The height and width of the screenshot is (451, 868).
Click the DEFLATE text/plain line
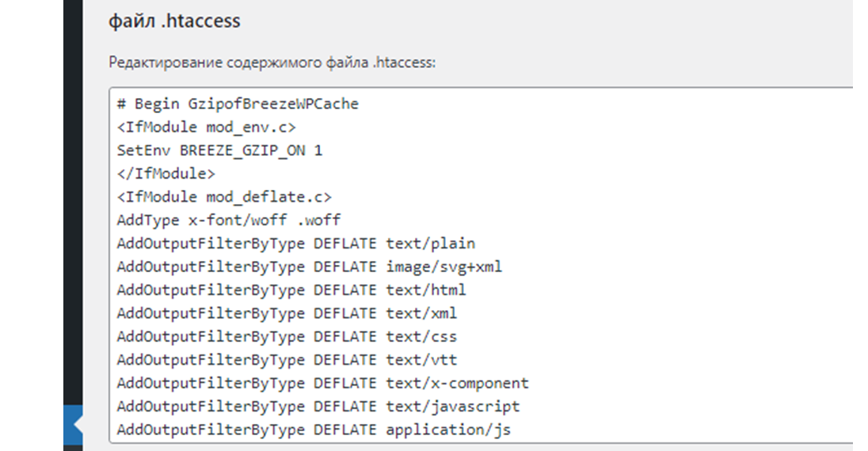pyautogui.click(x=296, y=244)
